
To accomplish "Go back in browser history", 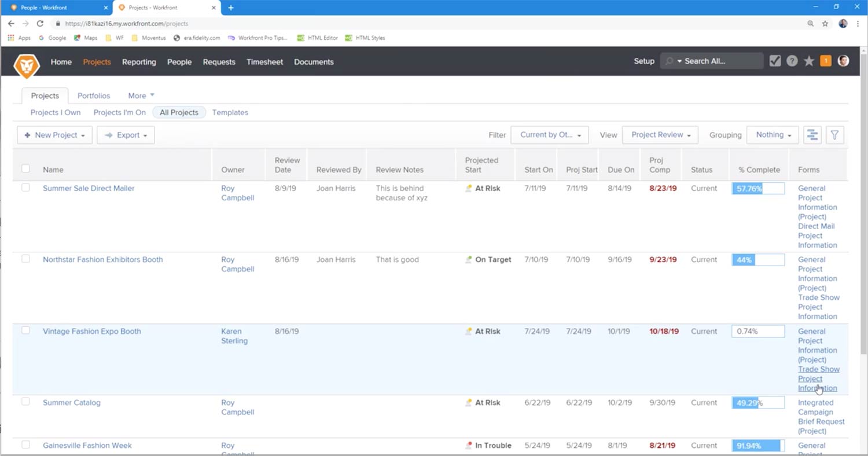I will point(11,24).
